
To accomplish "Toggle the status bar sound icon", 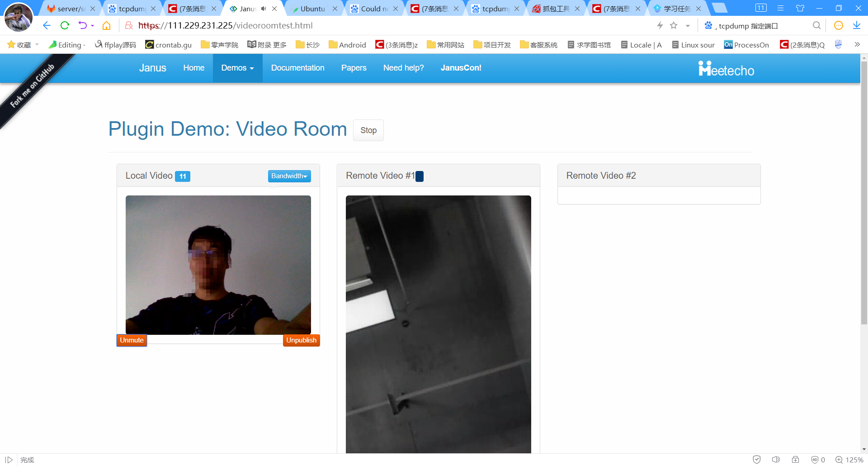I will point(776,460).
